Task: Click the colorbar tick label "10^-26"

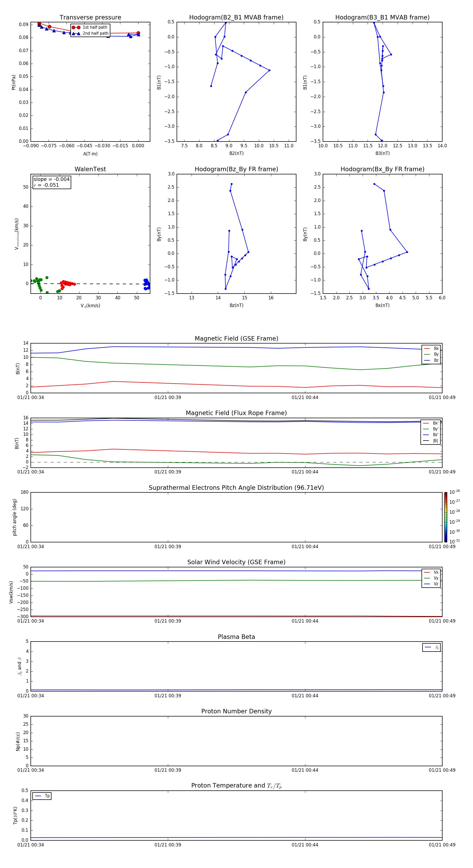Action: (455, 492)
